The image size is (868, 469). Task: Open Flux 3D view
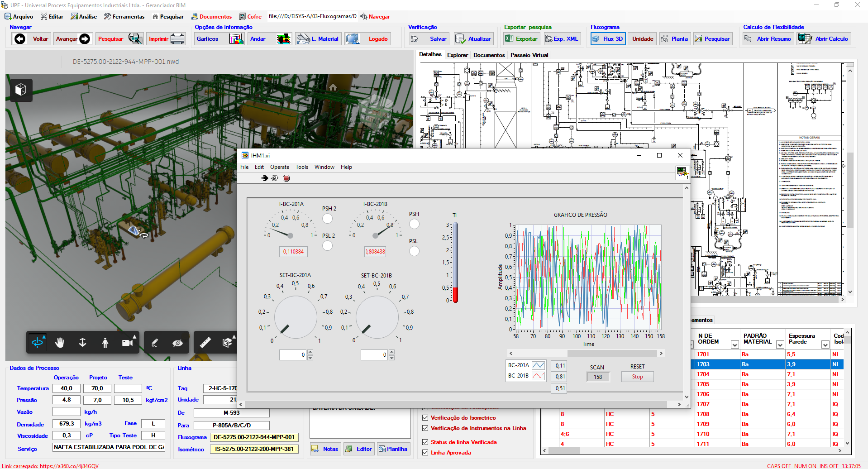click(608, 39)
